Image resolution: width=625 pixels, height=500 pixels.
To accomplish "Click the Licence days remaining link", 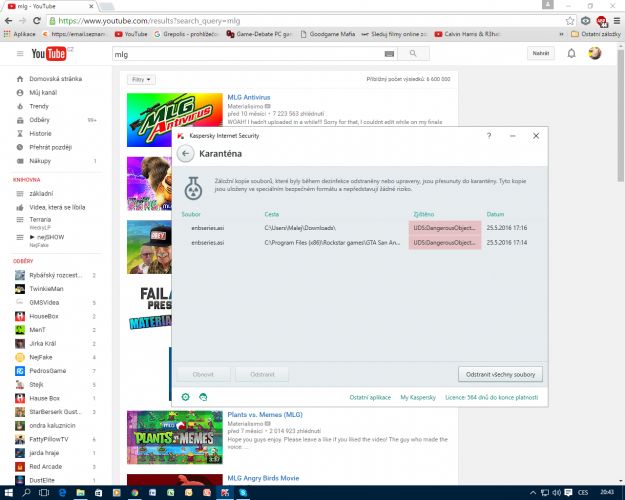I will 491,397.
